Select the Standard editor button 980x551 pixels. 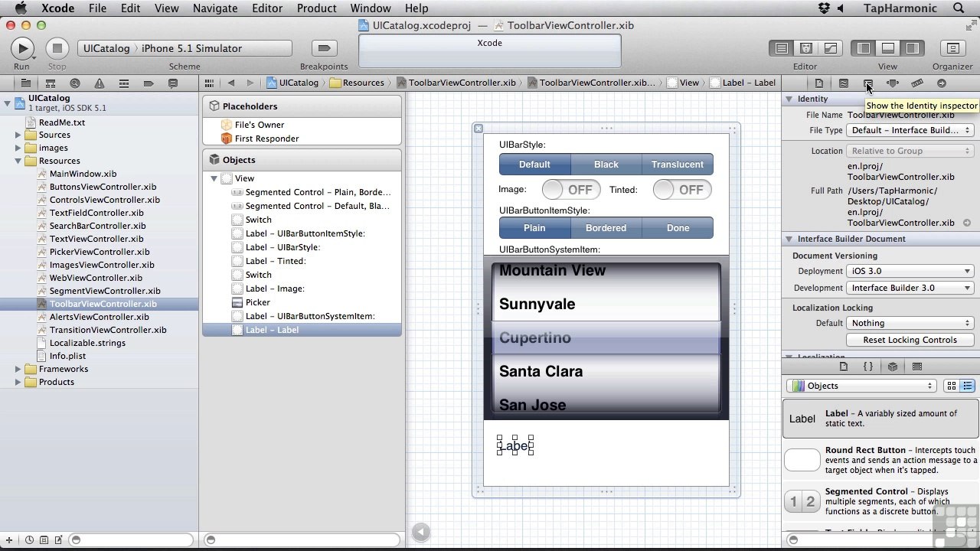[x=782, y=48]
